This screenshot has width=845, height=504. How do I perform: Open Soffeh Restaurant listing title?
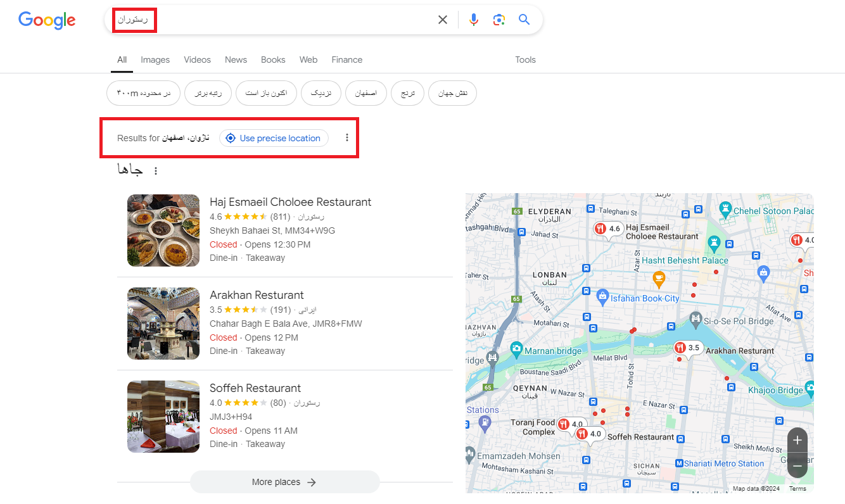255,388
